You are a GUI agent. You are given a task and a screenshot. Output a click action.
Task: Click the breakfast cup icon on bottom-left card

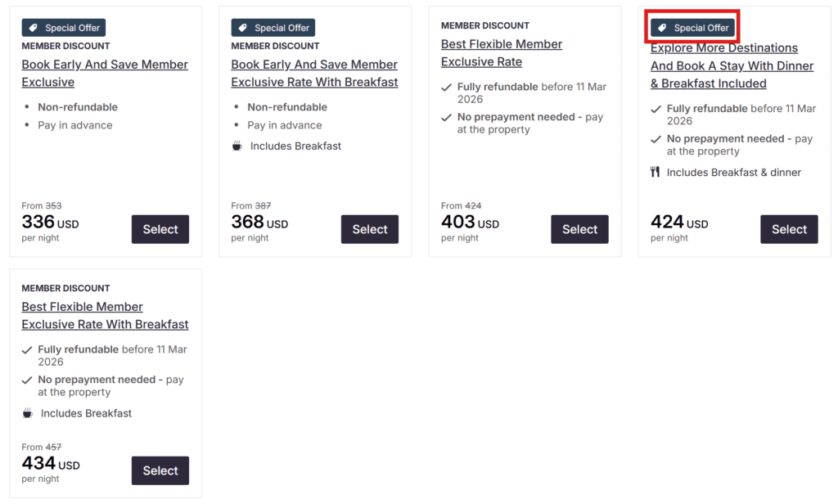pyautogui.click(x=27, y=413)
